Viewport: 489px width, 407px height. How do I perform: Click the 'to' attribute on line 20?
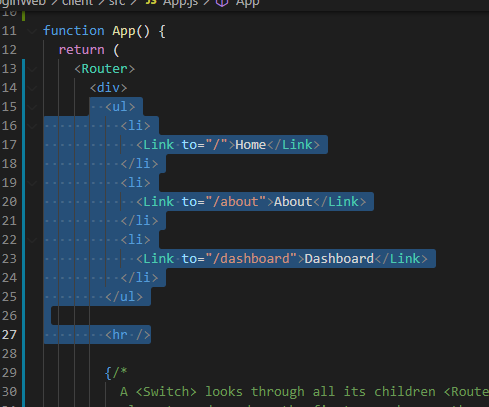pos(189,202)
